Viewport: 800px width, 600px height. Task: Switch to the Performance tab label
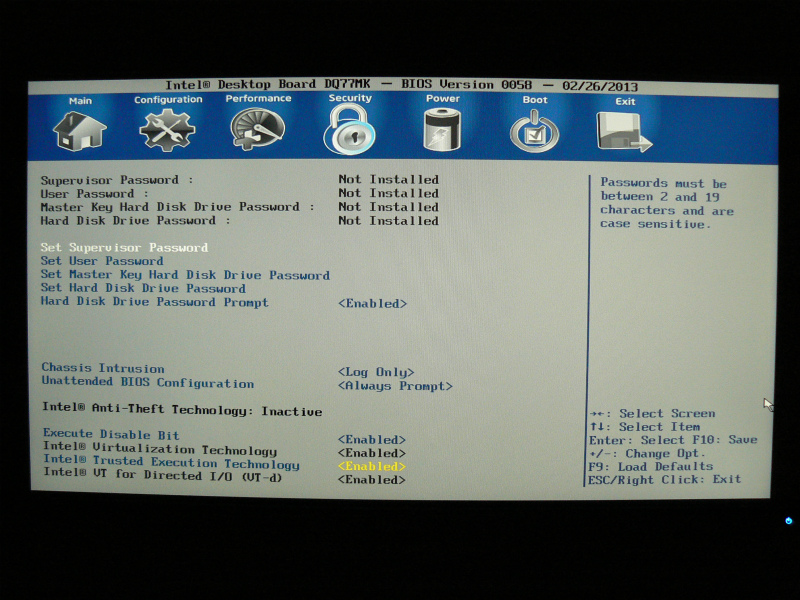[258, 98]
